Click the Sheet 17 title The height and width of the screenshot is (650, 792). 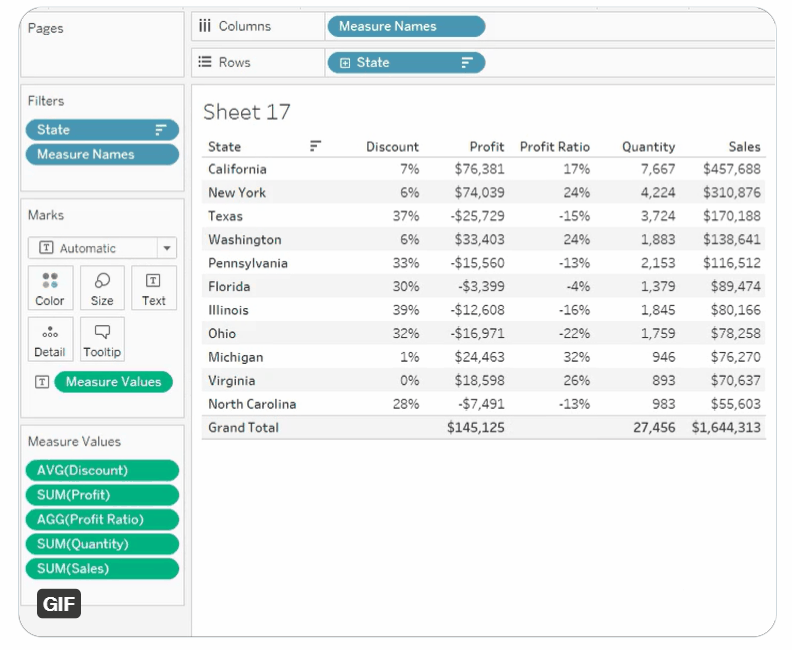pyautogui.click(x=246, y=112)
